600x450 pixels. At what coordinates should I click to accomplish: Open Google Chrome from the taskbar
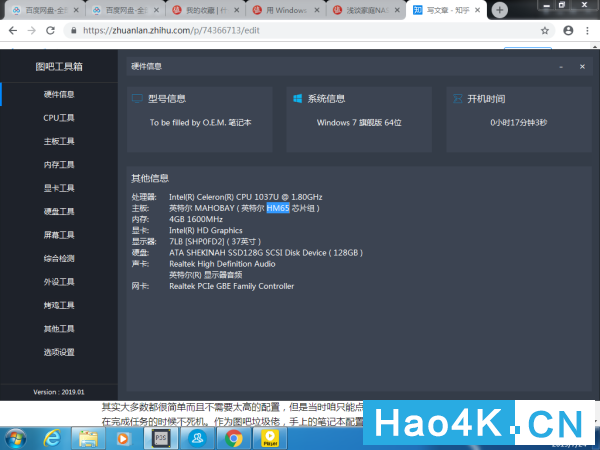click(233, 439)
